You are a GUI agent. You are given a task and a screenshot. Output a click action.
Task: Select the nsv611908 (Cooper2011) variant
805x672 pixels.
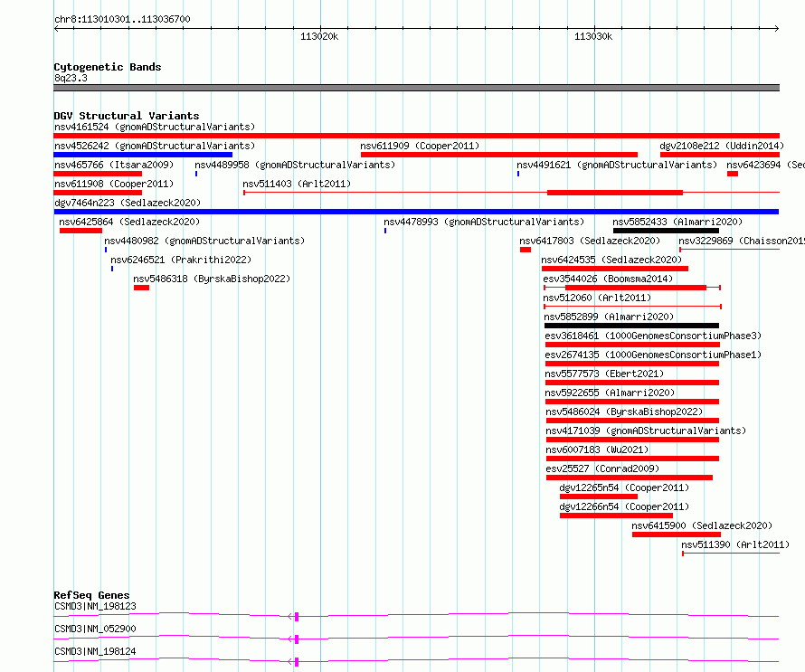[x=114, y=184]
